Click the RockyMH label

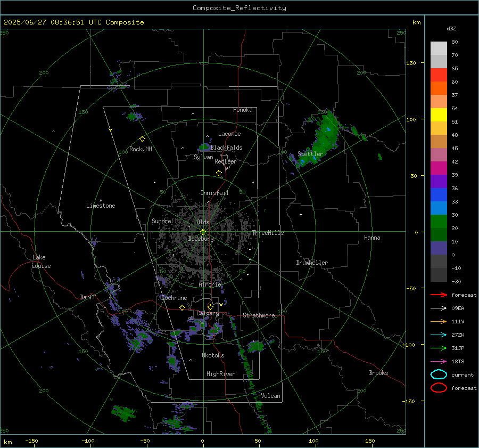[141, 149]
